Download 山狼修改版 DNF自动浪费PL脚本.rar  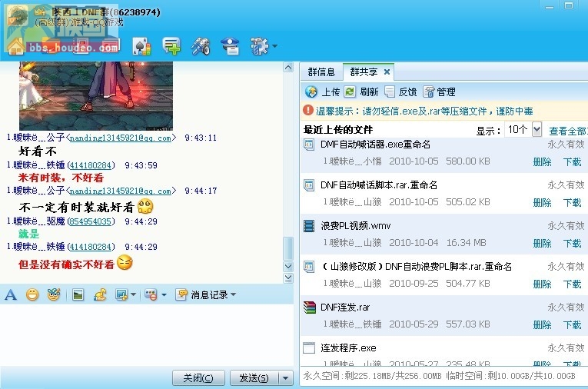pyautogui.click(x=573, y=284)
